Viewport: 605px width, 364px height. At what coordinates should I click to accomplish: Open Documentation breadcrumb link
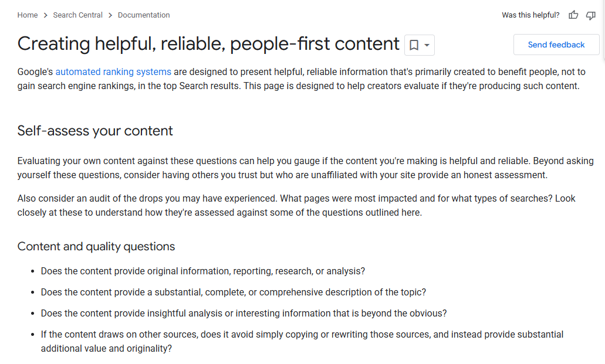tap(144, 15)
